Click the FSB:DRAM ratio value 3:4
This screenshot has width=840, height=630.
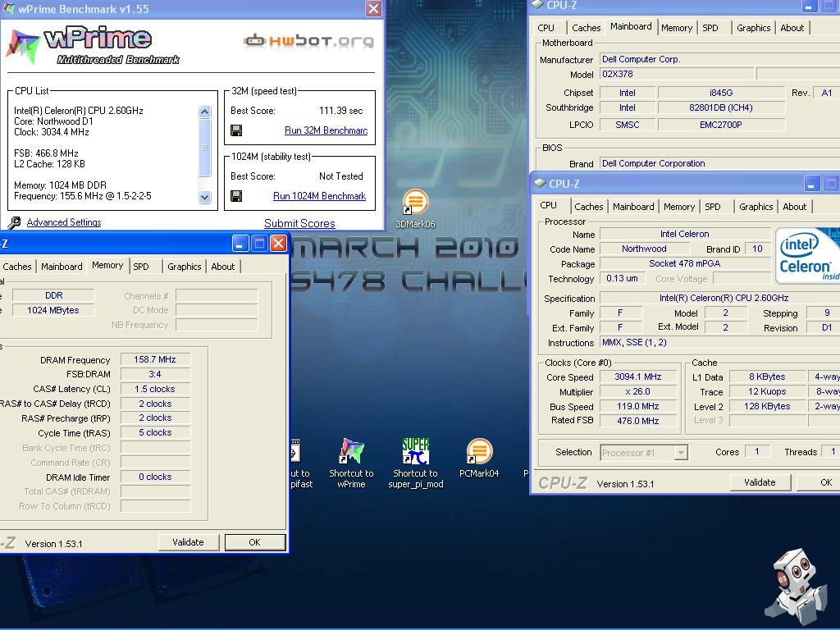coord(155,374)
